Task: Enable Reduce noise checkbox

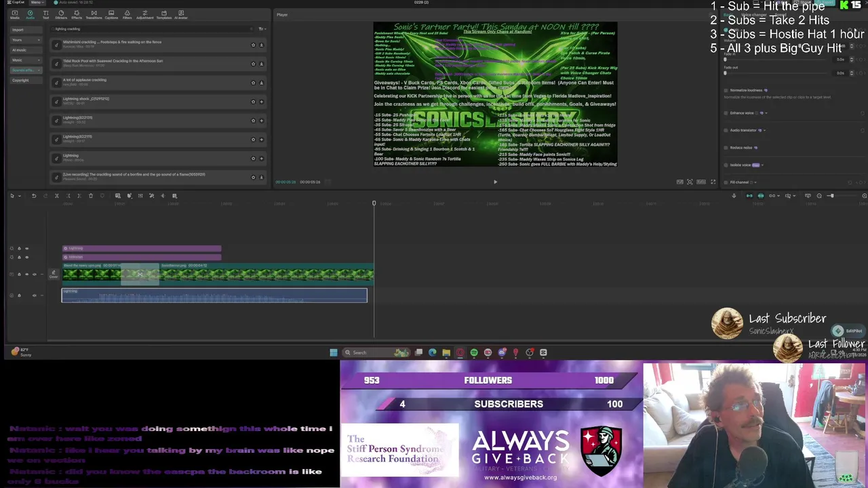Action: 726,148
